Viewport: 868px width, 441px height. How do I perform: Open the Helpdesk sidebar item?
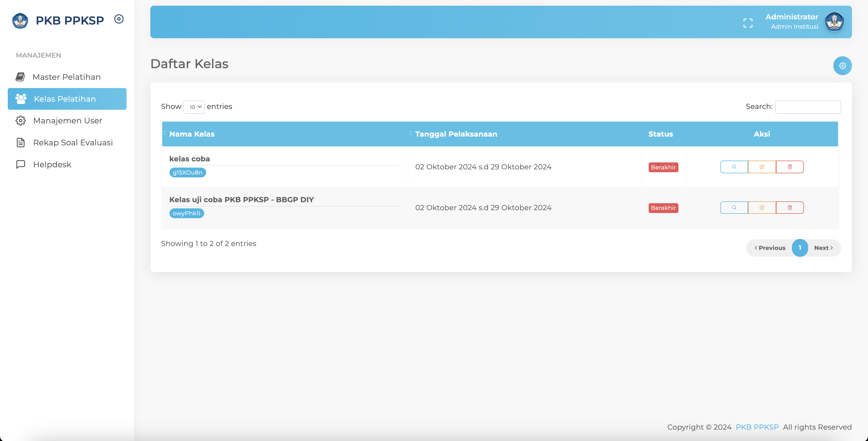click(52, 164)
